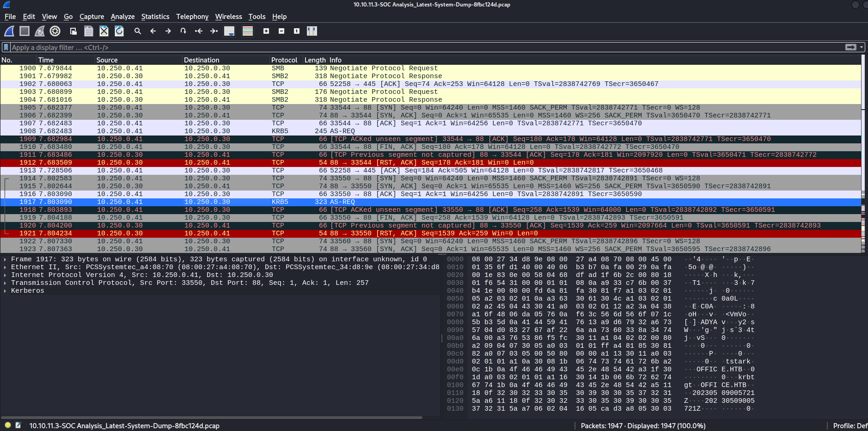This screenshot has height=431, width=868.
Task: Open the Analyze menu
Action: [123, 17]
